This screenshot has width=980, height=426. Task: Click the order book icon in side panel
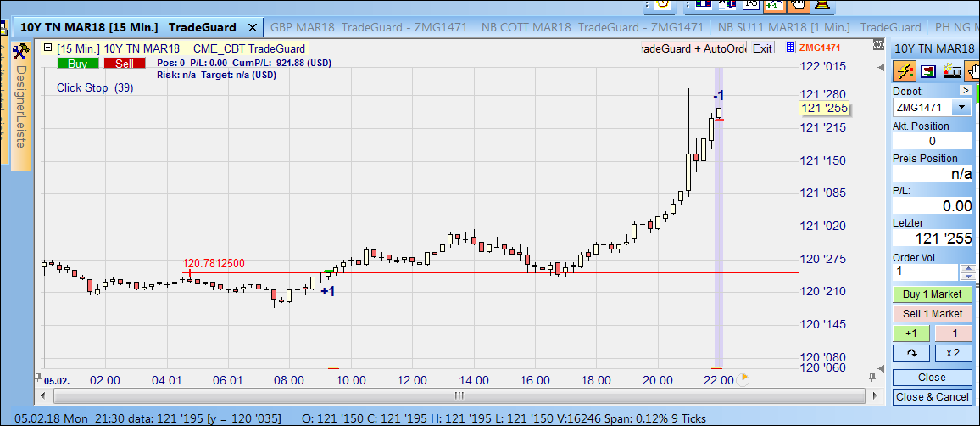tap(927, 71)
